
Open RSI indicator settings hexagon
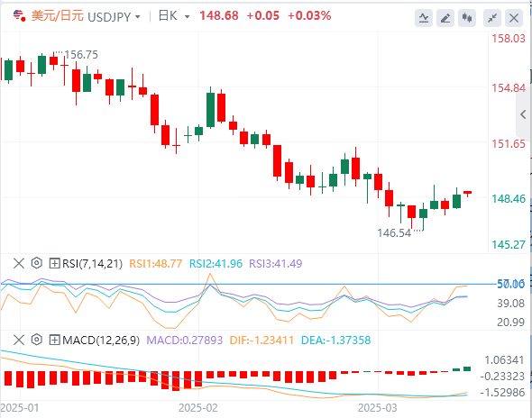click(x=37, y=263)
